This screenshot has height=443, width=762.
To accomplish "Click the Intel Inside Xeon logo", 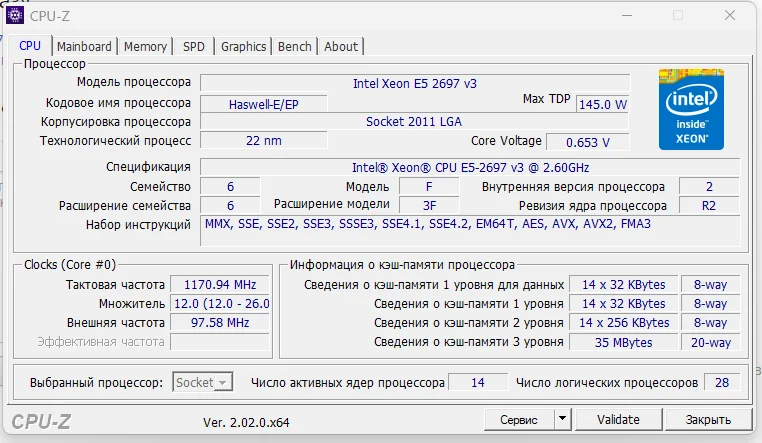I will tap(691, 109).
